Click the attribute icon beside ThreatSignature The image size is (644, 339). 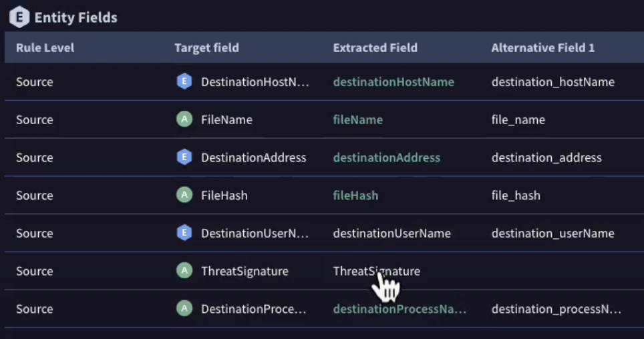coord(184,271)
